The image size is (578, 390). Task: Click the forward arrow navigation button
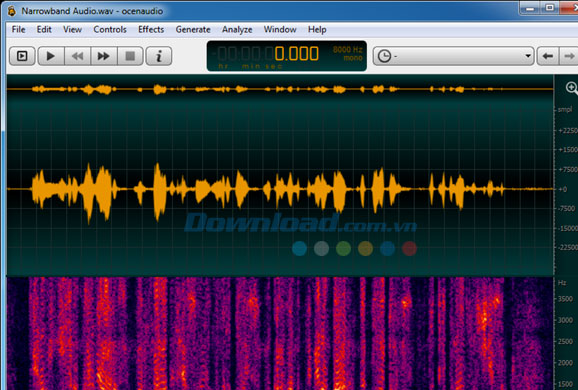(569, 56)
